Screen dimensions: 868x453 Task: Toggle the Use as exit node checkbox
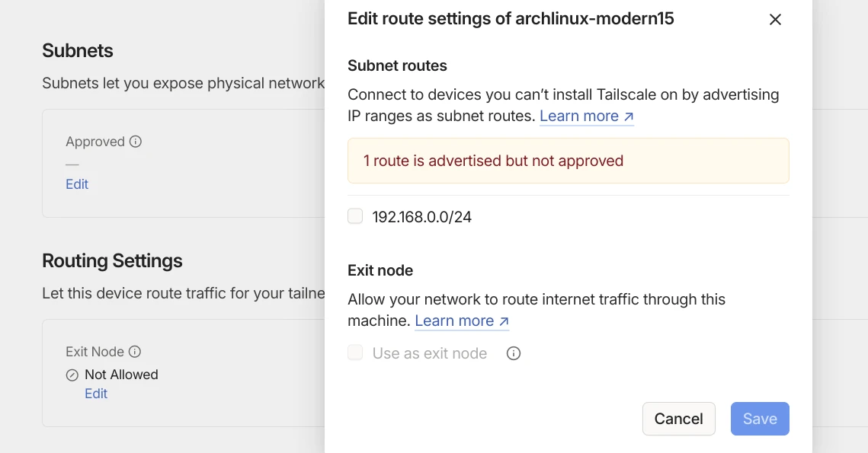355,353
